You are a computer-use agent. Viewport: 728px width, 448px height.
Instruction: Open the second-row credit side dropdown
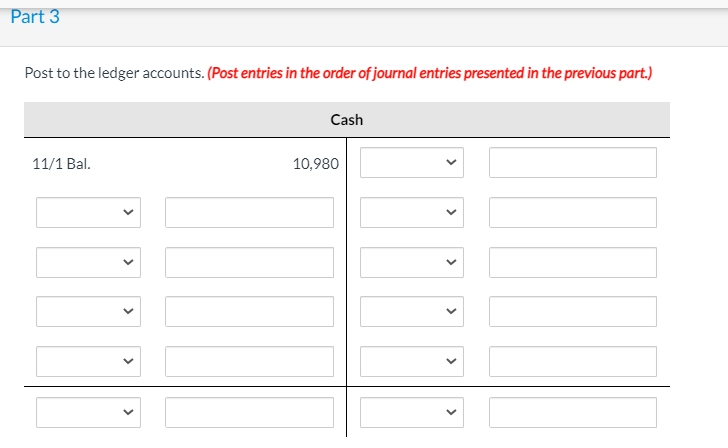412,212
